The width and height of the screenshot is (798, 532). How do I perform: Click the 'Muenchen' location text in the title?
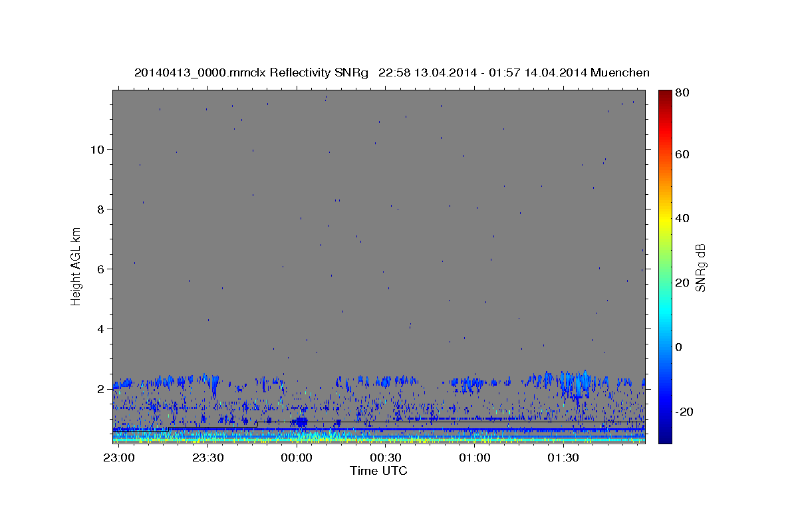tap(620, 72)
